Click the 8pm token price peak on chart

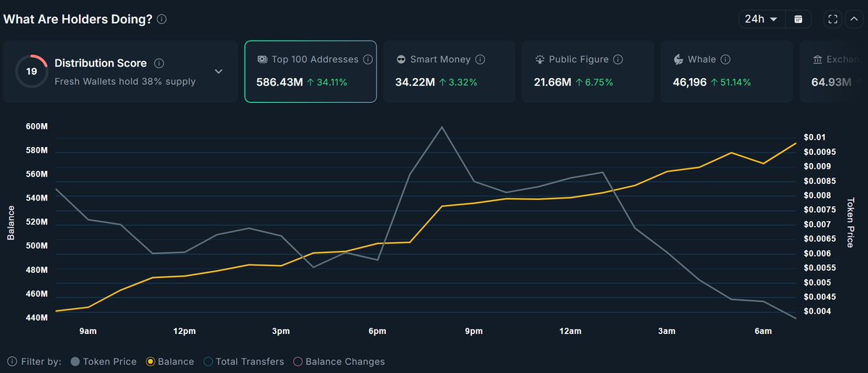pos(442,127)
